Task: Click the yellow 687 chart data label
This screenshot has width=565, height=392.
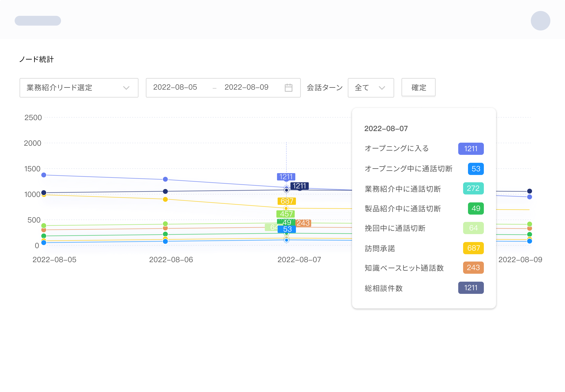Action: [x=287, y=201]
